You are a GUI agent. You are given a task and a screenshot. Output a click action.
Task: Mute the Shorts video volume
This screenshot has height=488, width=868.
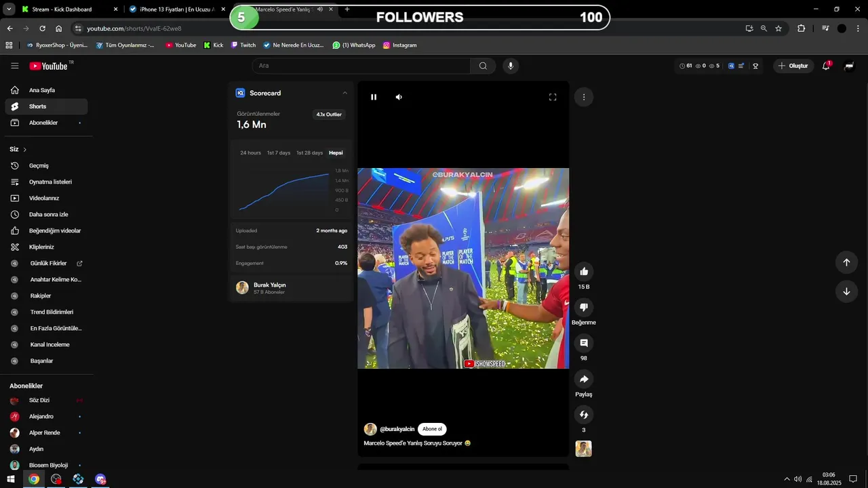pos(399,97)
